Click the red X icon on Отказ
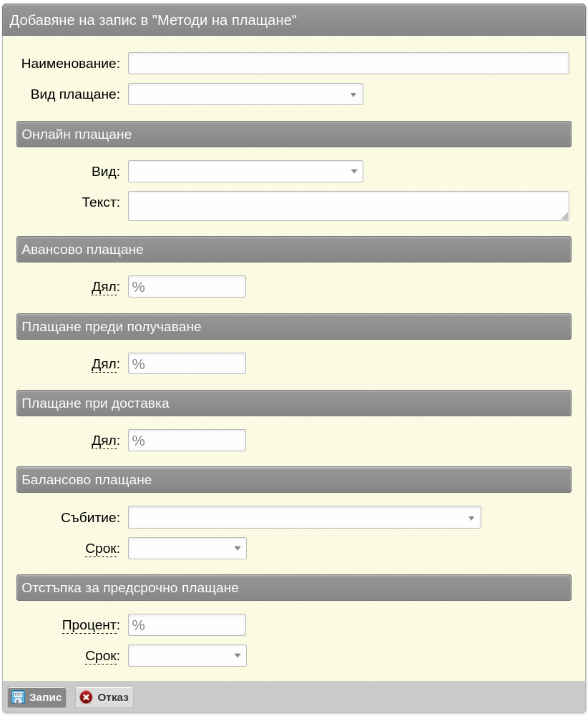 click(x=86, y=697)
